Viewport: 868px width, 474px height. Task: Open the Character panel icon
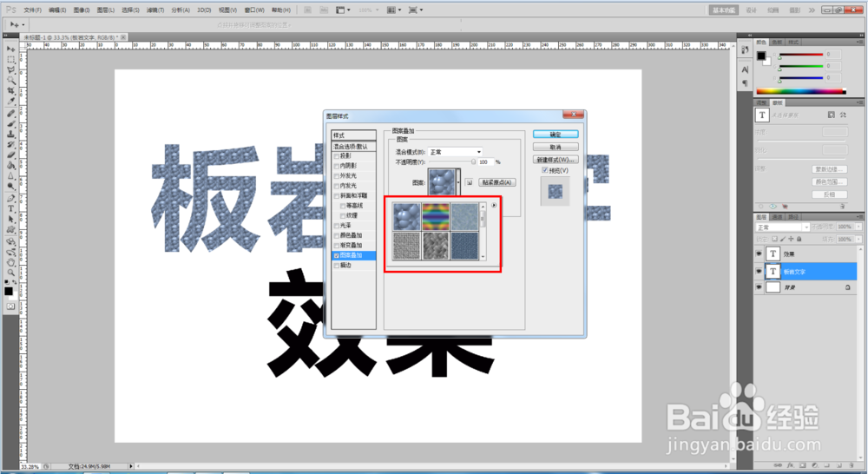click(x=745, y=69)
